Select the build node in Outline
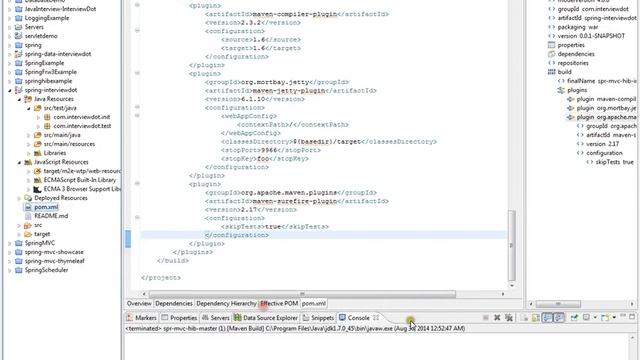This screenshot has width=640, height=360. click(564, 72)
